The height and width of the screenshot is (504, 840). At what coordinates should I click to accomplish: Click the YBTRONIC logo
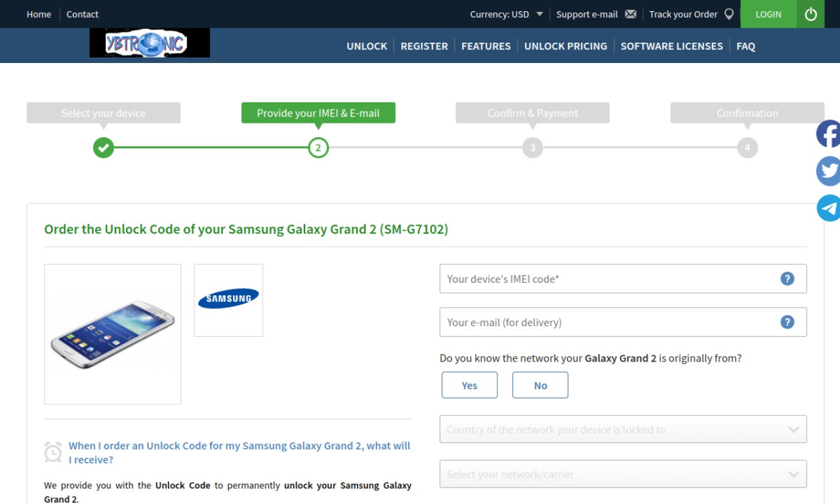tap(150, 43)
